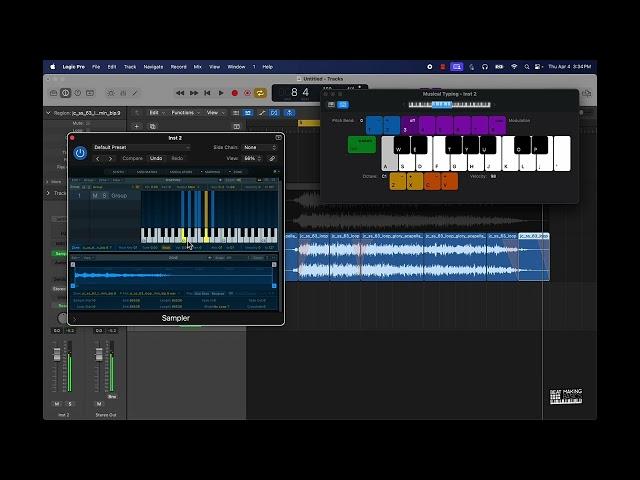Select the highlighted musical typing view button
Viewport: 640px width, 480px height.
coord(343,105)
